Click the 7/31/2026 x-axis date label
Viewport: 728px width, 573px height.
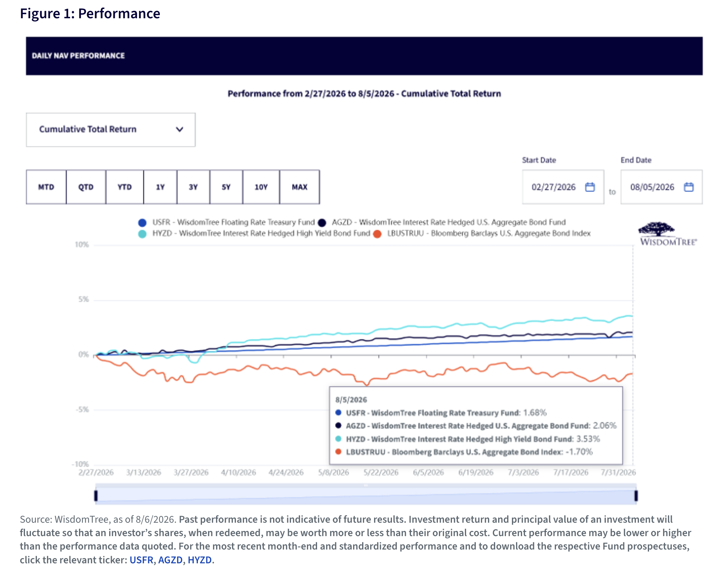pyautogui.click(x=618, y=472)
